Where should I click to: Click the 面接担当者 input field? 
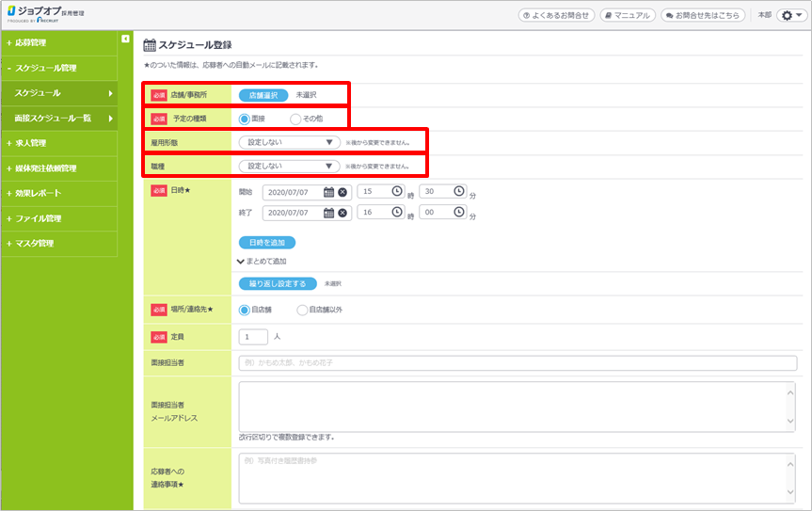coord(517,362)
